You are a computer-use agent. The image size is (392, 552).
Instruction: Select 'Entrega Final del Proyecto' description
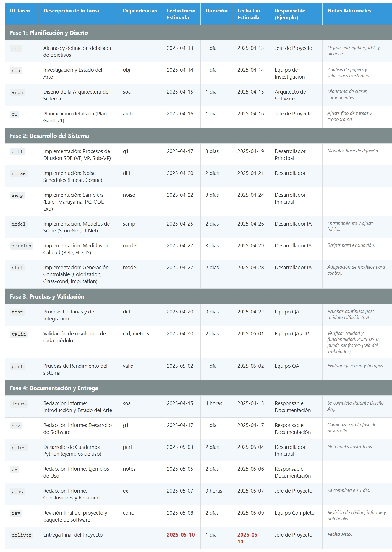tap(73, 535)
